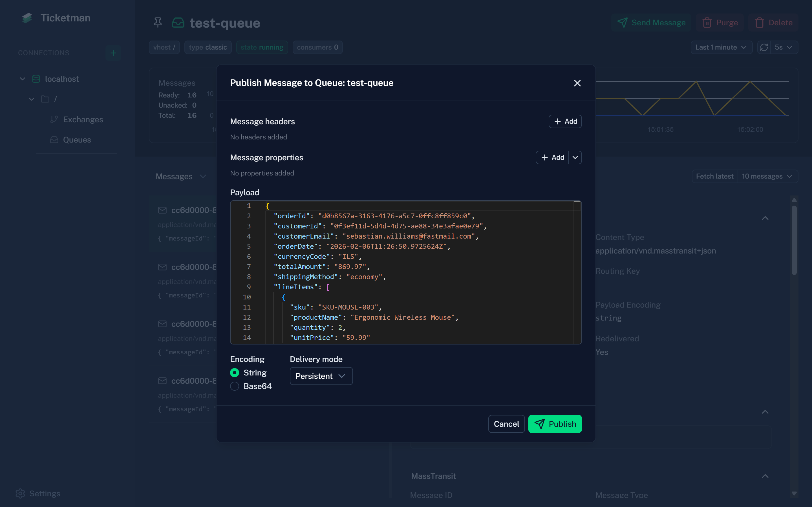Close the Publish Message dialog with X
The width and height of the screenshot is (812, 507).
[577, 83]
